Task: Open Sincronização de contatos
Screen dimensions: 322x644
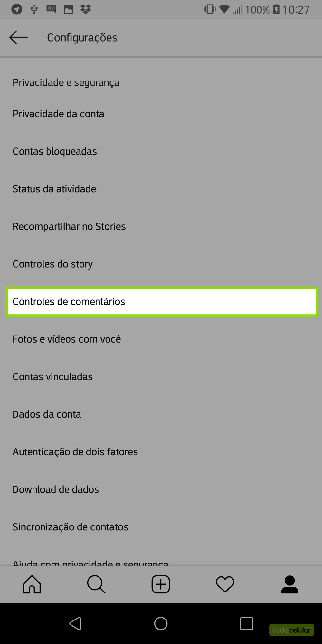Action: (70, 527)
